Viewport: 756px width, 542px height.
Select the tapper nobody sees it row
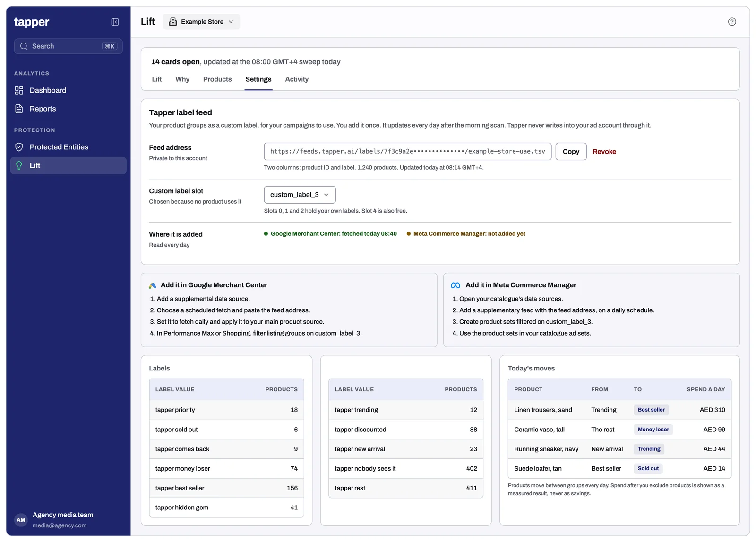(x=406, y=469)
